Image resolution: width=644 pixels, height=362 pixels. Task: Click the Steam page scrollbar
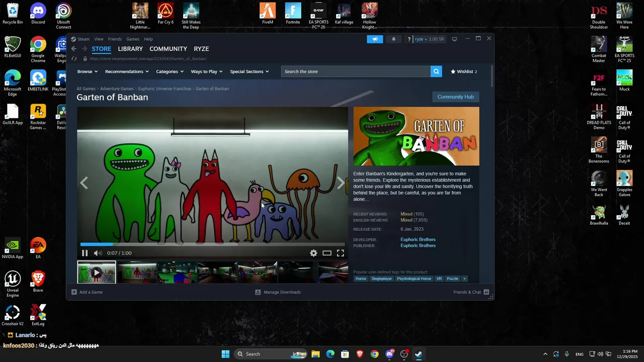tap(492, 75)
